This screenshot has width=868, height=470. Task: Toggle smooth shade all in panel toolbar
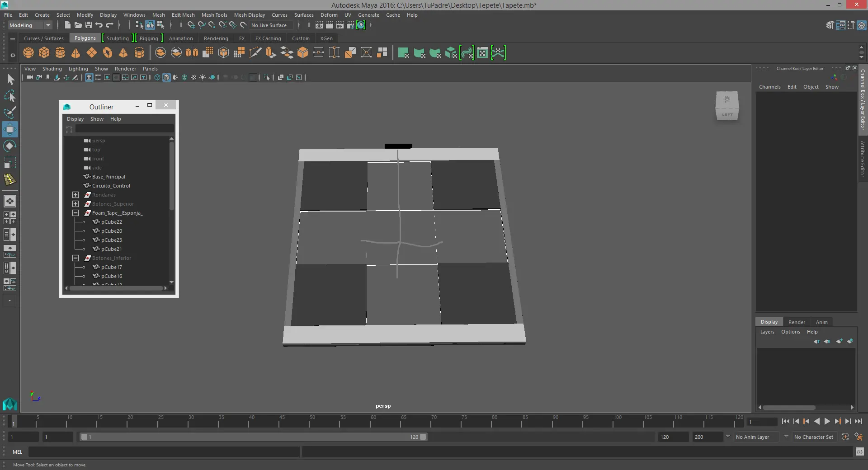coord(166,77)
